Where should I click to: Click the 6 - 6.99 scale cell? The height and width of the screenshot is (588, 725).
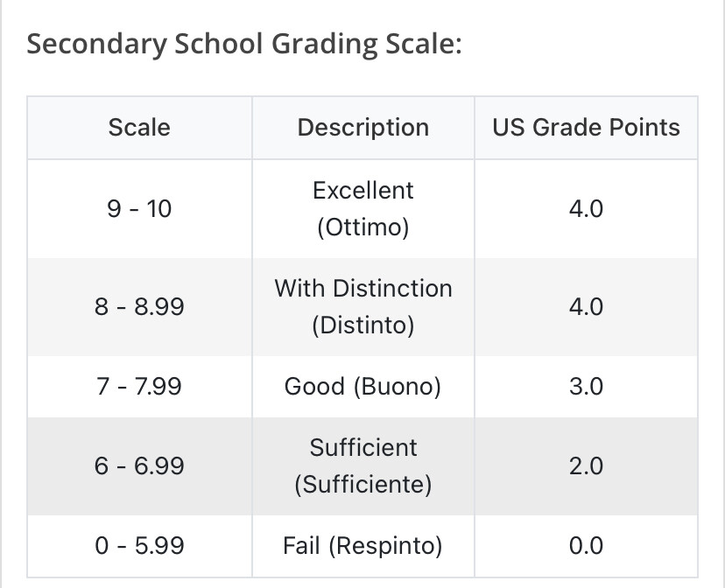click(x=139, y=466)
